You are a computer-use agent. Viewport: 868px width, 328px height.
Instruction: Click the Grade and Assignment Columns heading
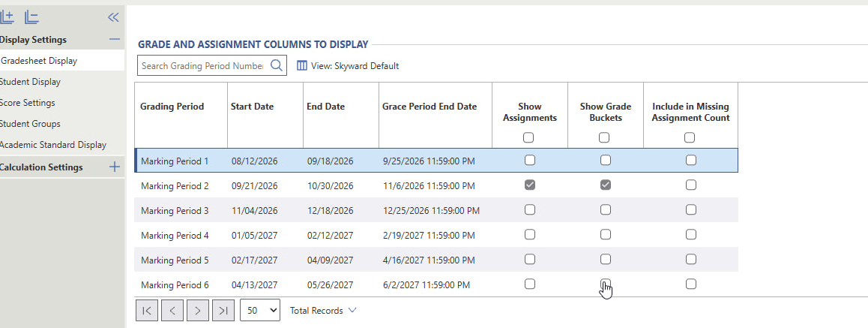[x=253, y=44]
